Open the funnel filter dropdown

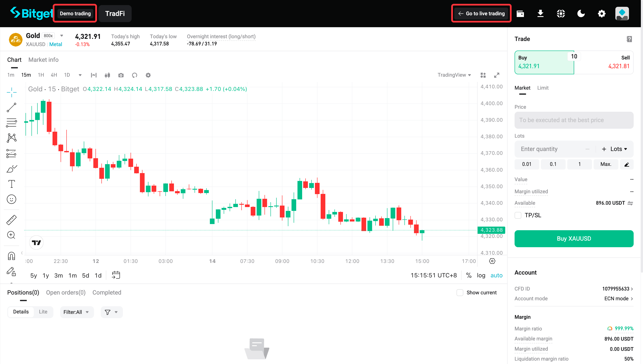tap(111, 312)
